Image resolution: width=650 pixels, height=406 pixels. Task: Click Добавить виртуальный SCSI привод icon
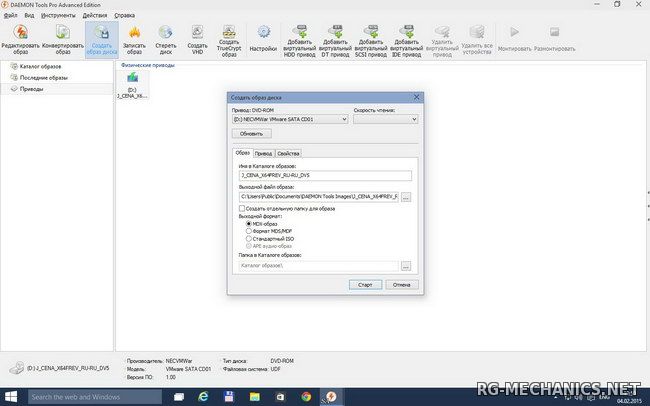click(371, 37)
